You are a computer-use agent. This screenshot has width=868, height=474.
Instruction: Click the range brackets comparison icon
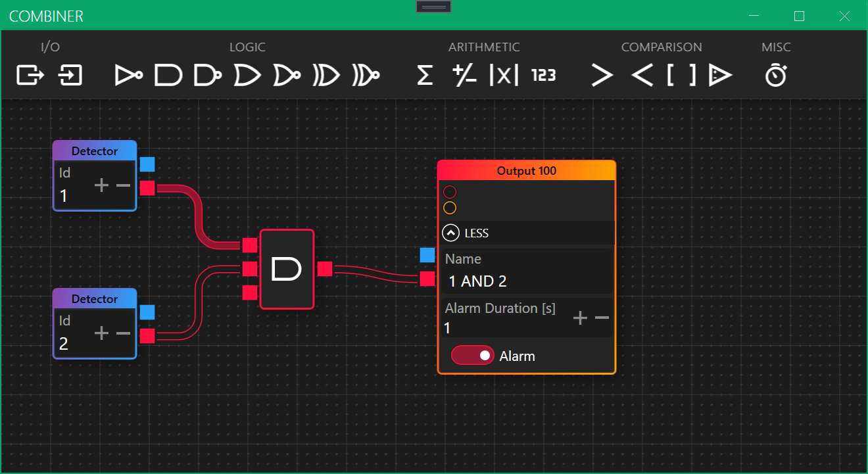681,76
